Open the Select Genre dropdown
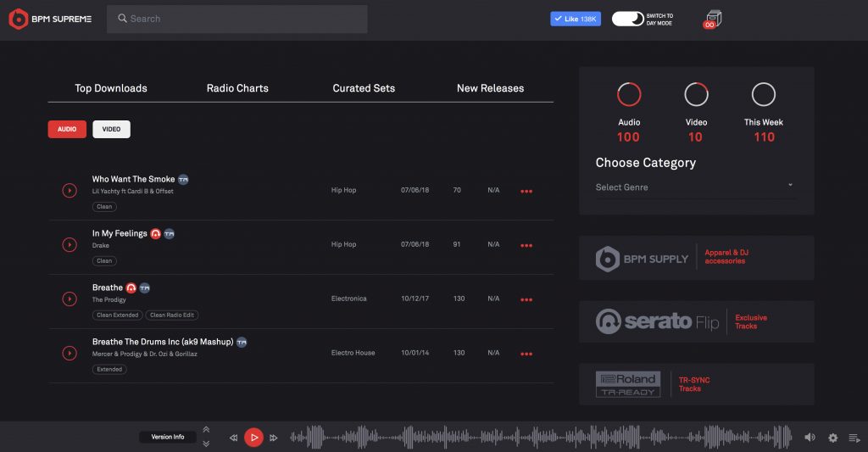868x452 pixels. tap(694, 187)
